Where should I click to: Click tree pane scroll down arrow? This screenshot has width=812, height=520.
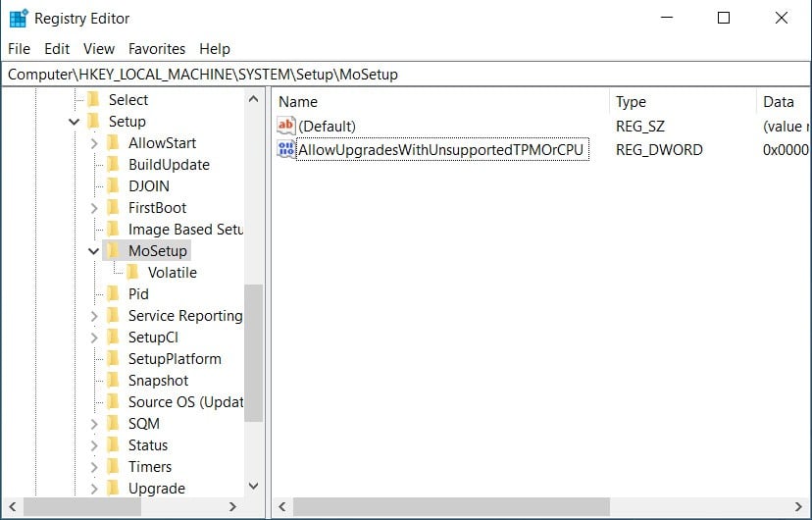253,486
